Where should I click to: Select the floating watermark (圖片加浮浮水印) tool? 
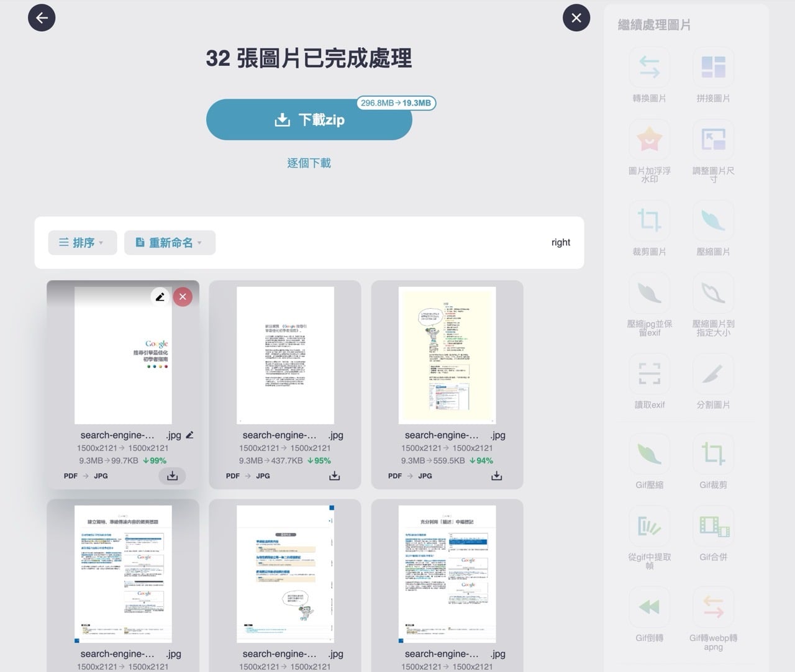tap(650, 140)
